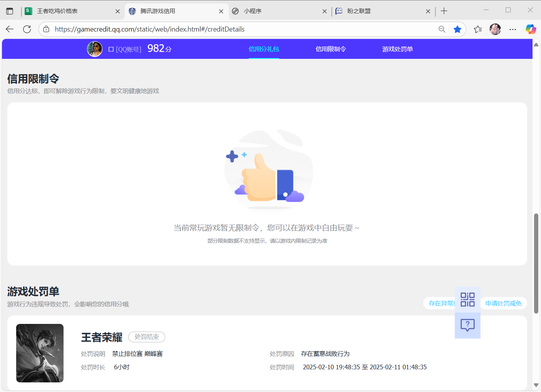Maximize the browser window
This screenshot has width=541, height=392.
pos(508,10)
